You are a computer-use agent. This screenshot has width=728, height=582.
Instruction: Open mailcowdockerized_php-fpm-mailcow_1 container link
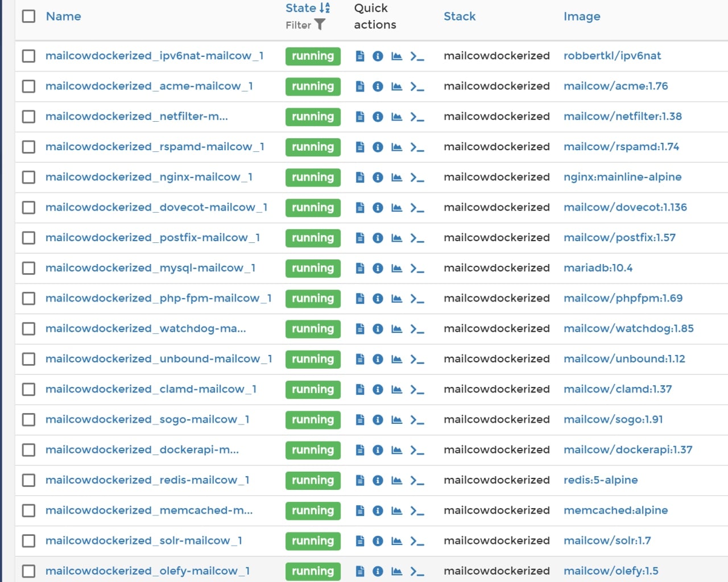click(159, 298)
